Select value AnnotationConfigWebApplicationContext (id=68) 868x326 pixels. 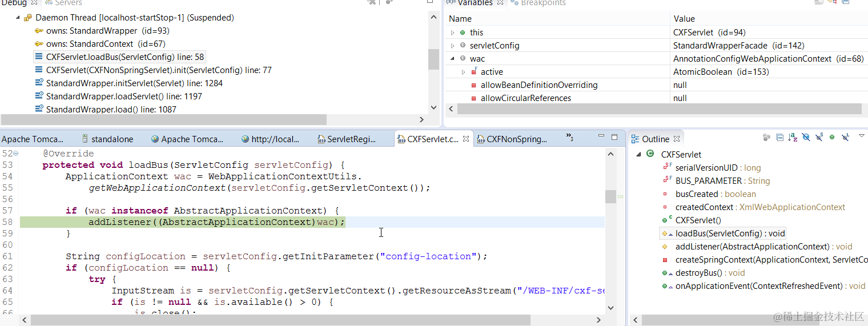768,59
